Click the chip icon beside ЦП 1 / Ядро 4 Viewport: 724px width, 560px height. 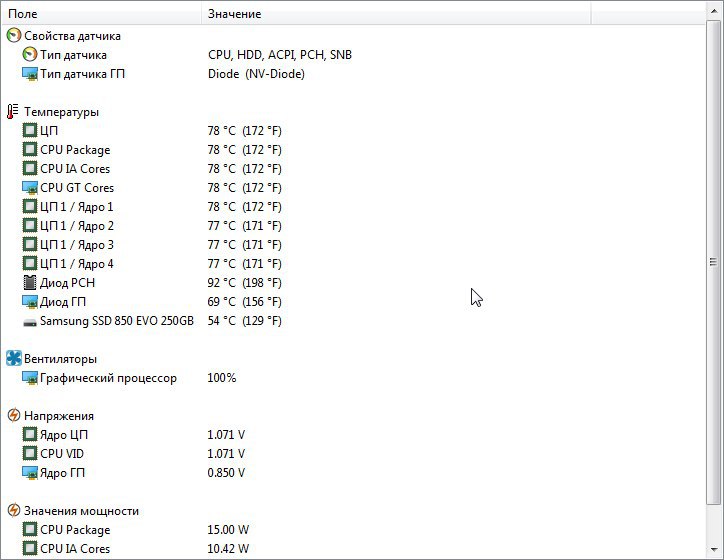click(x=30, y=264)
